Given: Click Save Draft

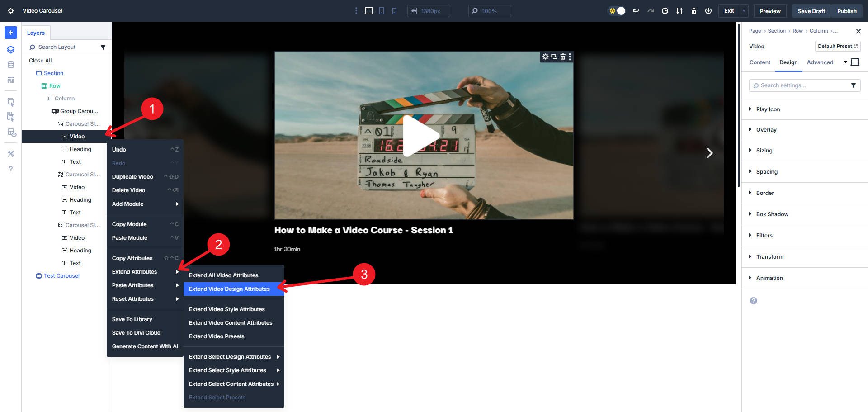Looking at the screenshot, I should [811, 10].
